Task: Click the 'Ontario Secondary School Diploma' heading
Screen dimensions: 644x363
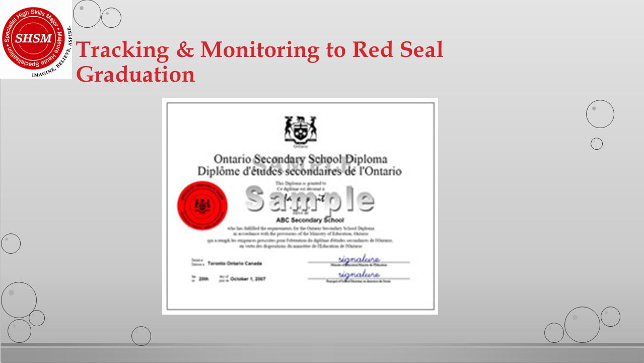Action: pos(301,159)
